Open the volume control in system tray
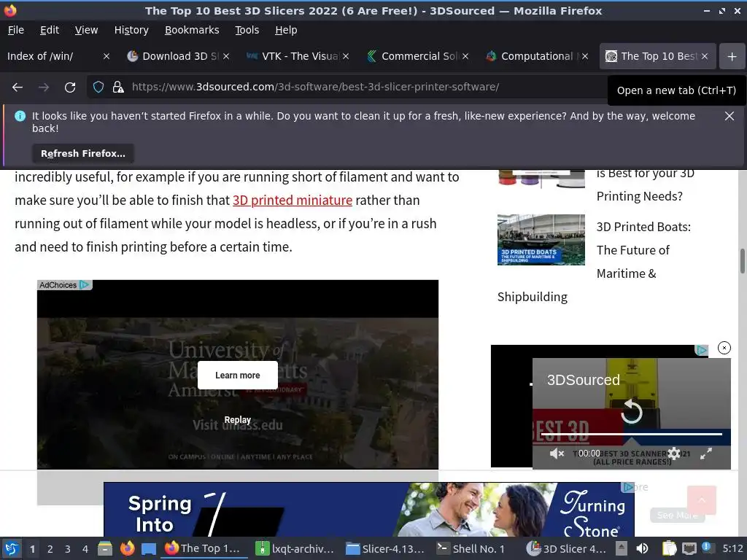This screenshot has height=560, width=747. click(642, 548)
